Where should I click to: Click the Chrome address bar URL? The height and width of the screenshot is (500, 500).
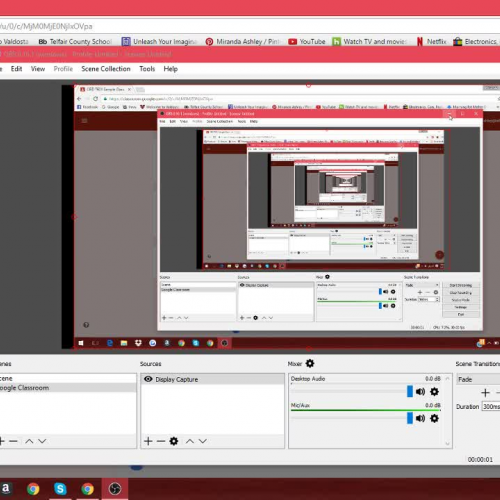pyautogui.click(x=46, y=26)
